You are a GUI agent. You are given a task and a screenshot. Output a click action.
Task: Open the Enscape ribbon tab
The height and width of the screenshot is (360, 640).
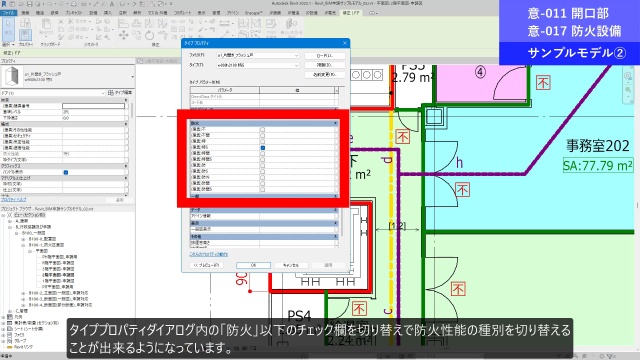click(x=253, y=13)
